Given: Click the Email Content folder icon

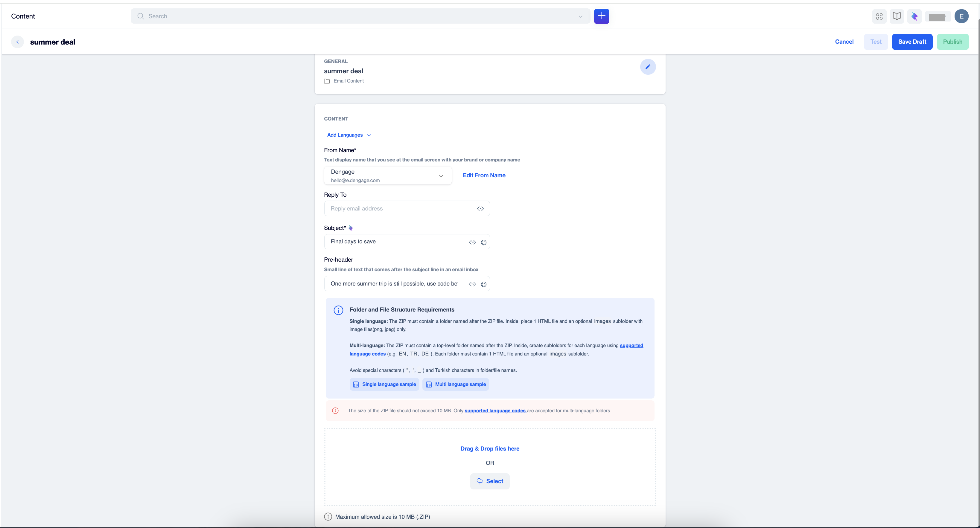Looking at the screenshot, I should (327, 81).
